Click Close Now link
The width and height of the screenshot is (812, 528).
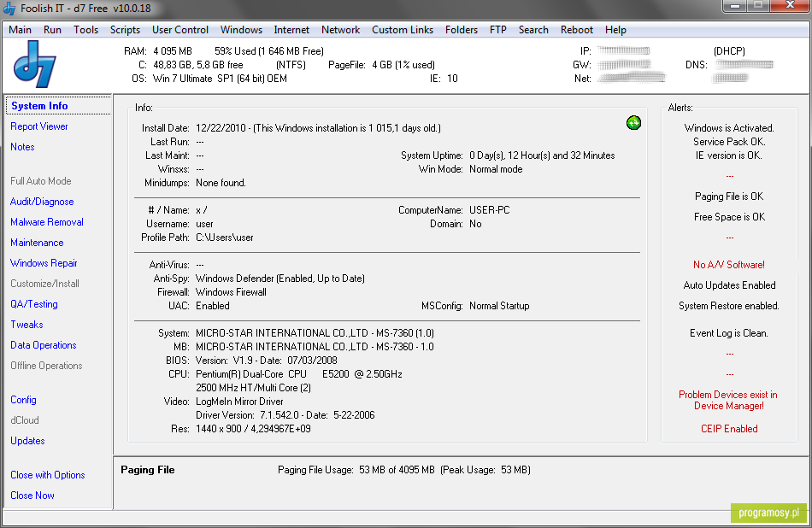coord(32,496)
